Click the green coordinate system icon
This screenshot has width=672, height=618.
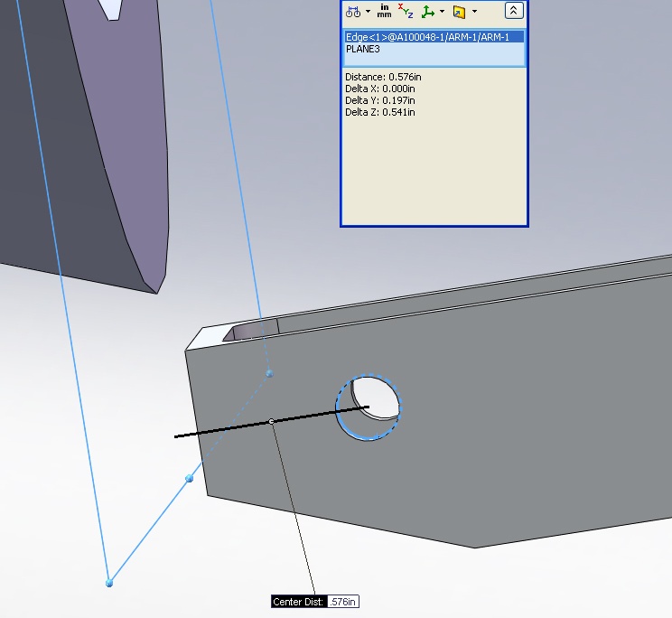[x=428, y=12]
